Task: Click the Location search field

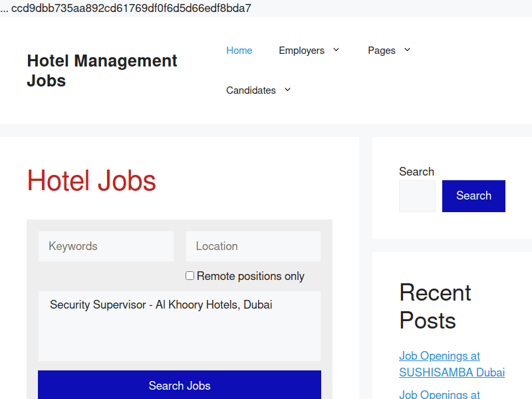Action: [253, 246]
